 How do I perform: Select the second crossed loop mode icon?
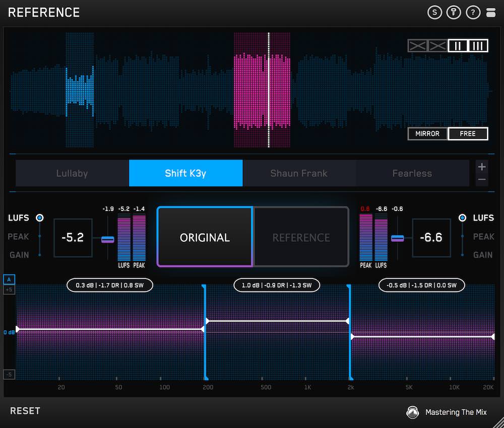coord(437,46)
